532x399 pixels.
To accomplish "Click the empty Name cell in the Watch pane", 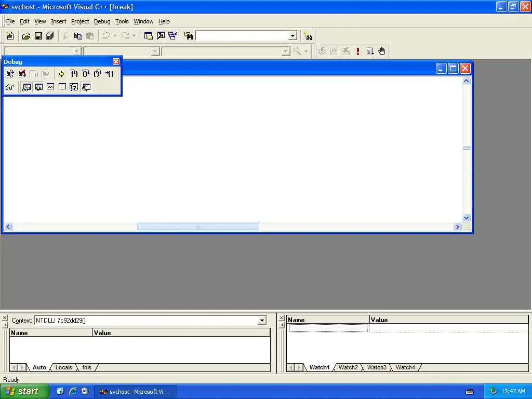I will [328, 328].
